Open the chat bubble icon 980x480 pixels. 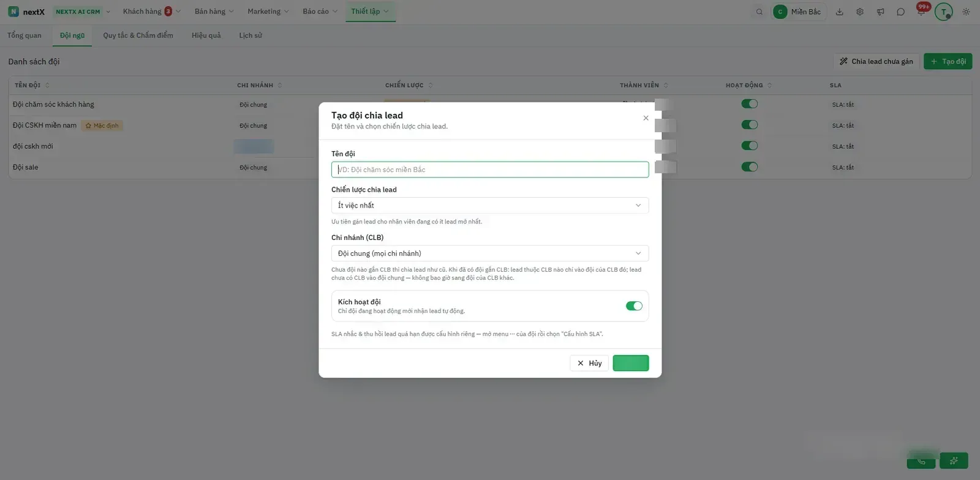[x=900, y=12]
